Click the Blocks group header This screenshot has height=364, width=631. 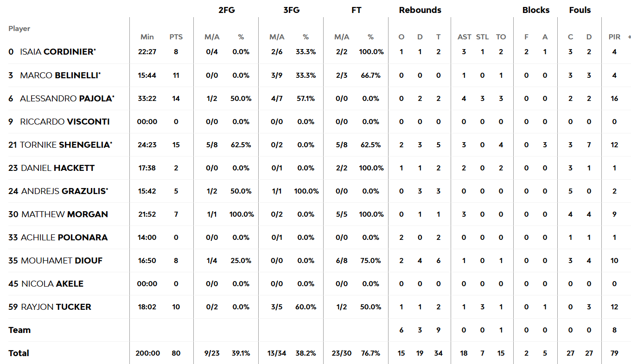pos(536,10)
